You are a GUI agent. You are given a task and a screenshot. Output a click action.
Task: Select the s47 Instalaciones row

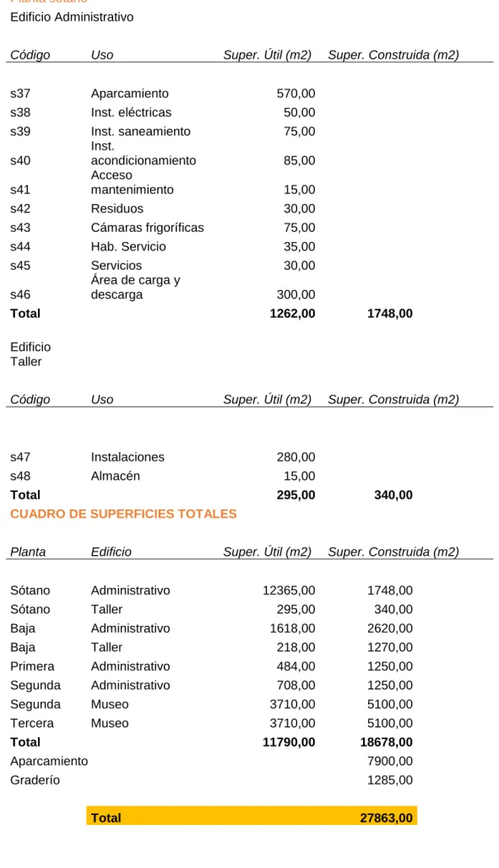163,457
